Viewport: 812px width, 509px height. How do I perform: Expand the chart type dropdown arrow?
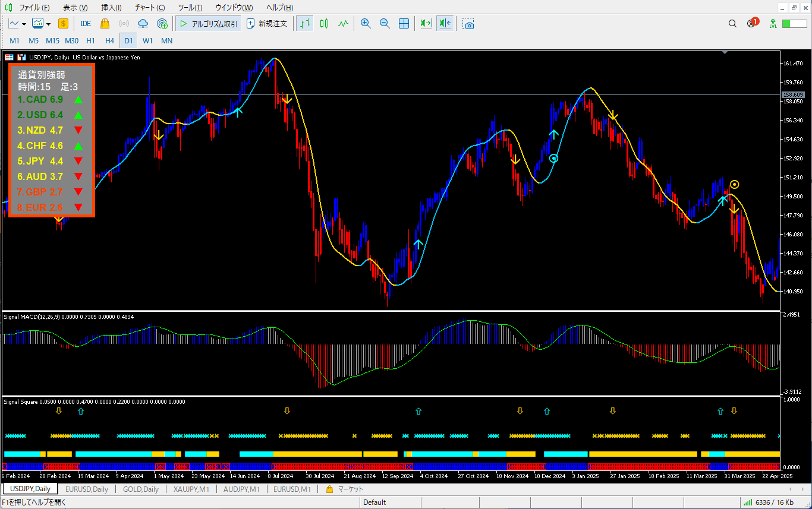click(x=24, y=24)
